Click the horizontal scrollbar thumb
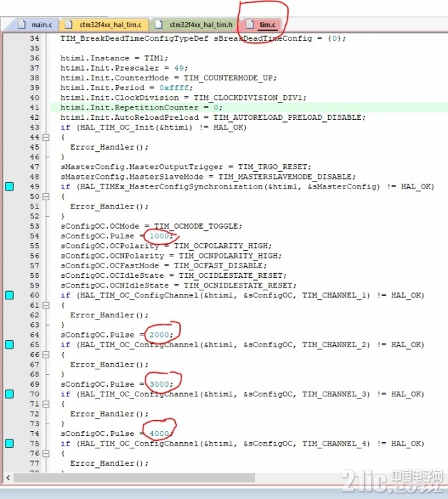448x499 pixels. 134,478
